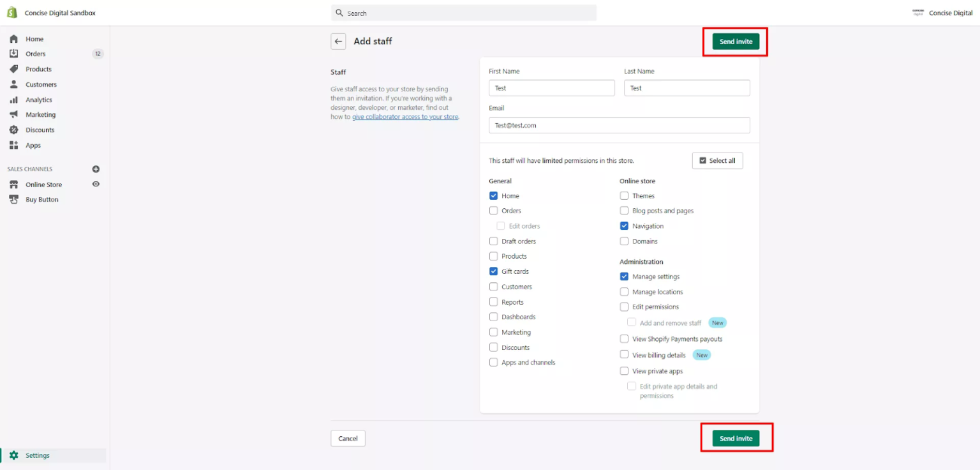Click the back arrow next to Add staff
The height and width of the screenshot is (470, 980).
click(x=338, y=41)
